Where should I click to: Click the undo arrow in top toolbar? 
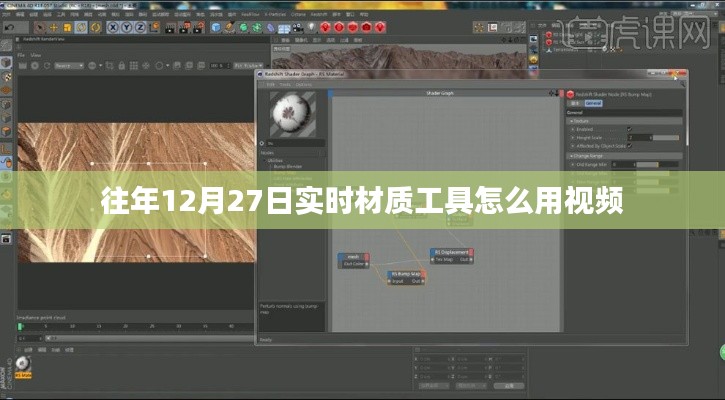pos(8,27)
